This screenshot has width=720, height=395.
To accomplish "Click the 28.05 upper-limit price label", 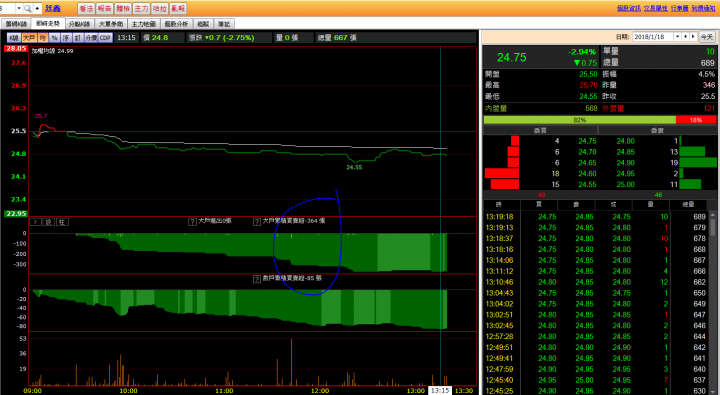I will (x=16, y=49).
